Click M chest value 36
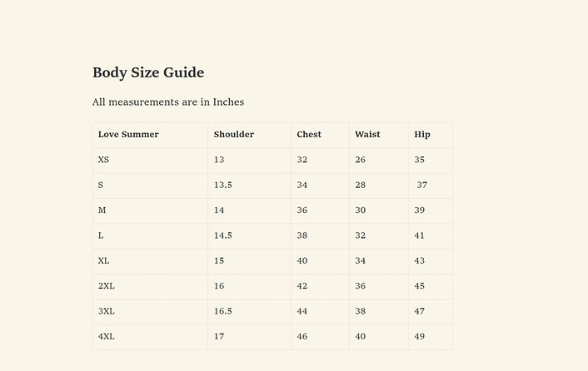This screenshot has height=371, width=588. click(302, 210)
